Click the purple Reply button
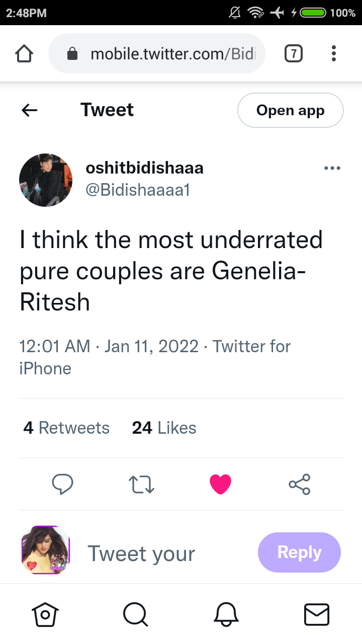The height and width of the screenshot is (644, 362). [x=299, y=552]
